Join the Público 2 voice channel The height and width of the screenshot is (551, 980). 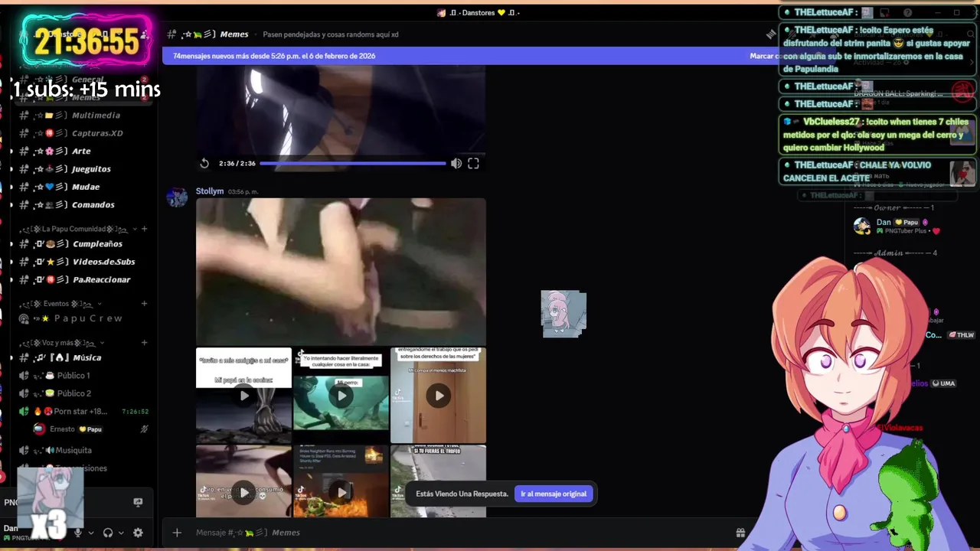coord(84,393)
